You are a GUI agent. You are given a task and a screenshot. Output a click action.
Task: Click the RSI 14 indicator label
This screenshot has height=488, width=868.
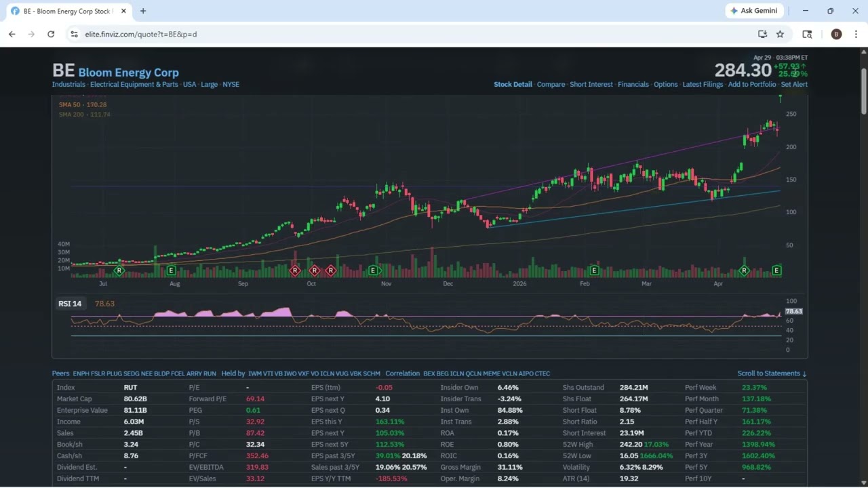70,304
